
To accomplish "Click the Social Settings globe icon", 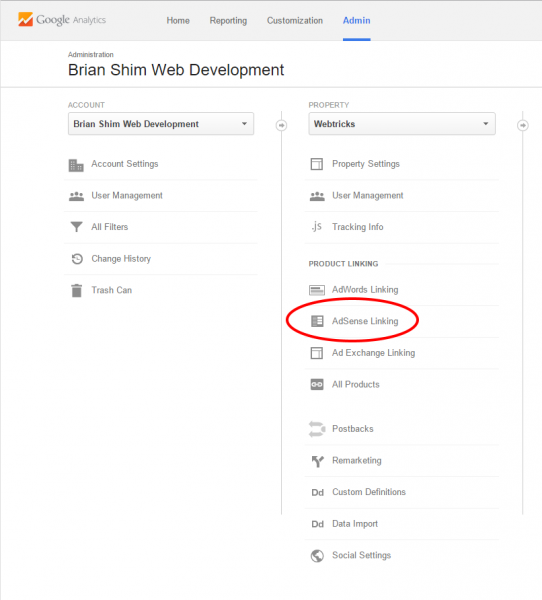I will pos(317,556).
